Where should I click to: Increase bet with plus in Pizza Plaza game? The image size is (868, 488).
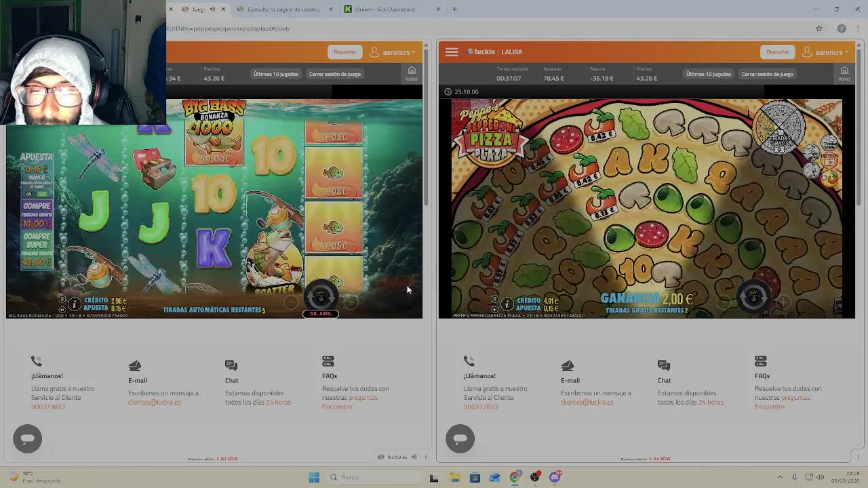pos(783,302)
